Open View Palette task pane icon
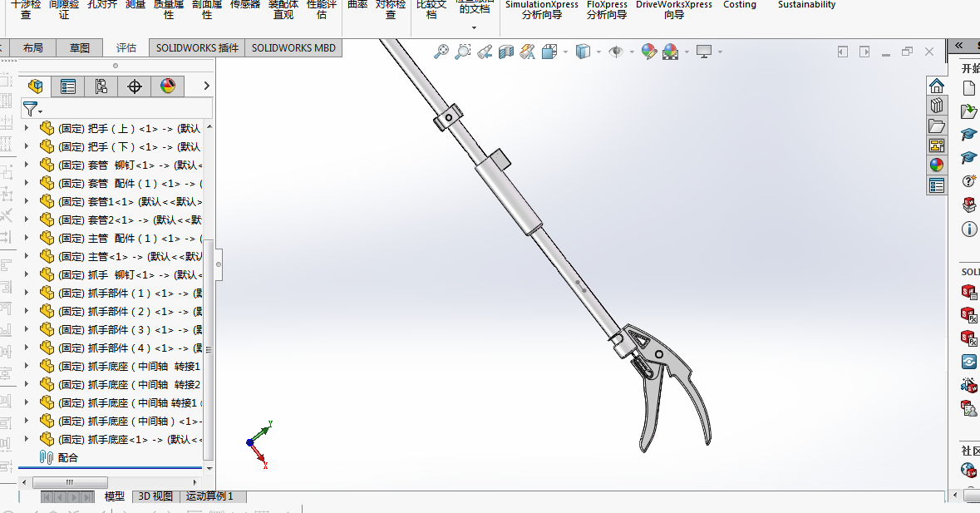 (936, 146)
